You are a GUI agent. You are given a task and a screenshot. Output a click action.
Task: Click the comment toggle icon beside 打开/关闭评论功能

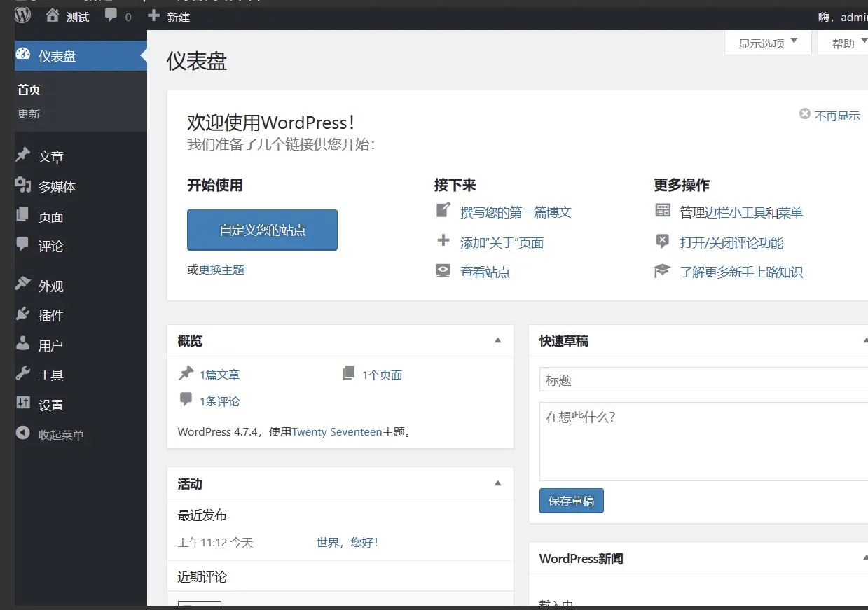tap(663, 242)
